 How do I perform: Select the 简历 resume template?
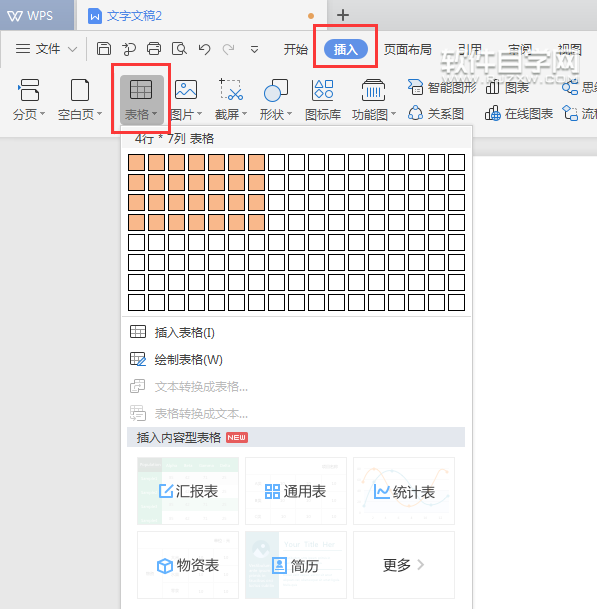coord(296,565)
